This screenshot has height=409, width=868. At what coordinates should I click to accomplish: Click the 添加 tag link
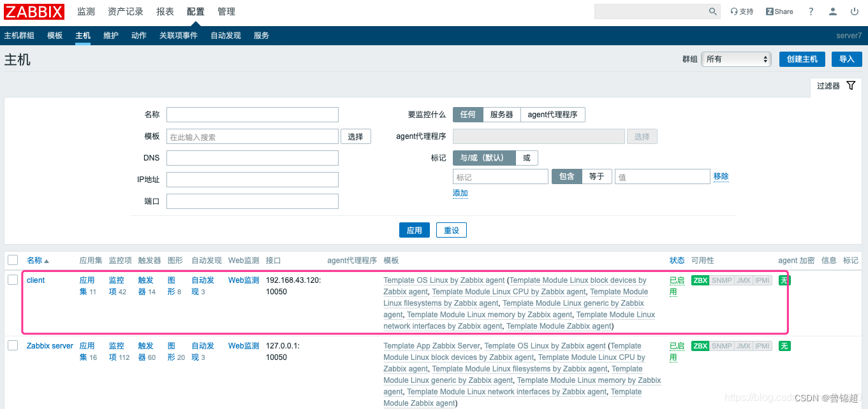pyautogui.click(x=460, y=193)
